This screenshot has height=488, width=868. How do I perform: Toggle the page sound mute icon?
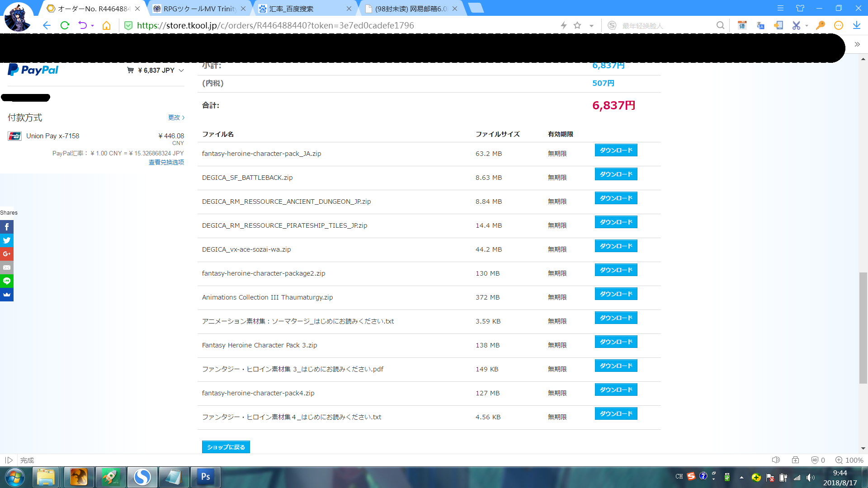click(776, 460)
